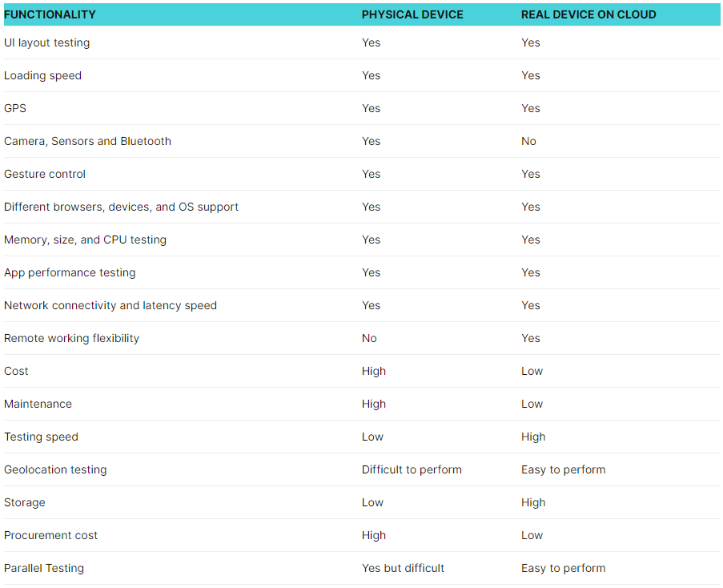Click 'Network connectivity and latency speed' text
The image size is (723, 588).
[x=110, y=305]
